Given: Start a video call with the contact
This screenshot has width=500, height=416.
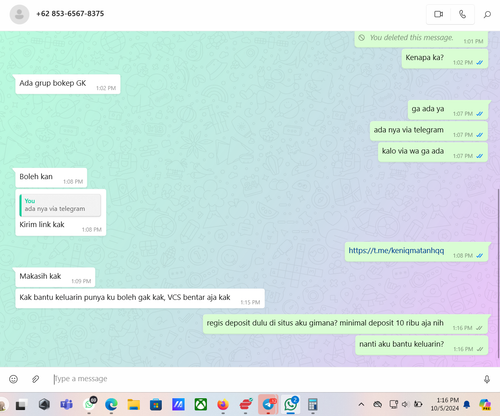Looking at the screenshot, I should 438,14.
